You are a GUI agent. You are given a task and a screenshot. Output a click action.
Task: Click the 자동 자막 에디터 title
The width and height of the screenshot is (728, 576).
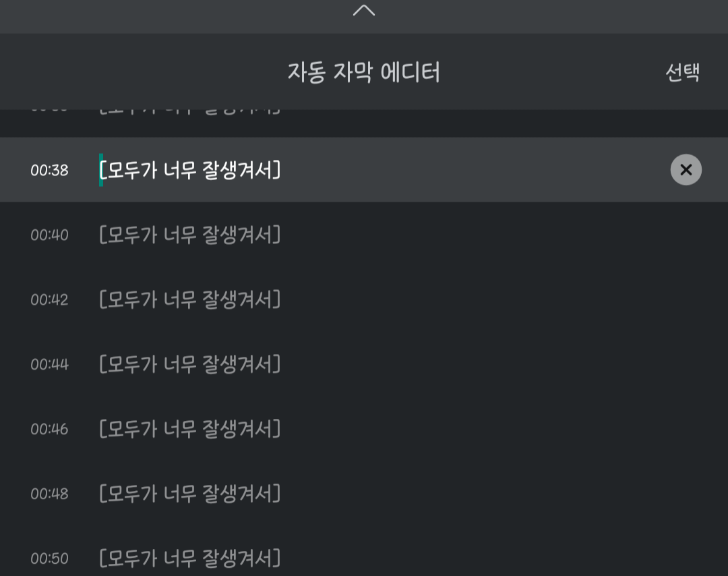363,72
